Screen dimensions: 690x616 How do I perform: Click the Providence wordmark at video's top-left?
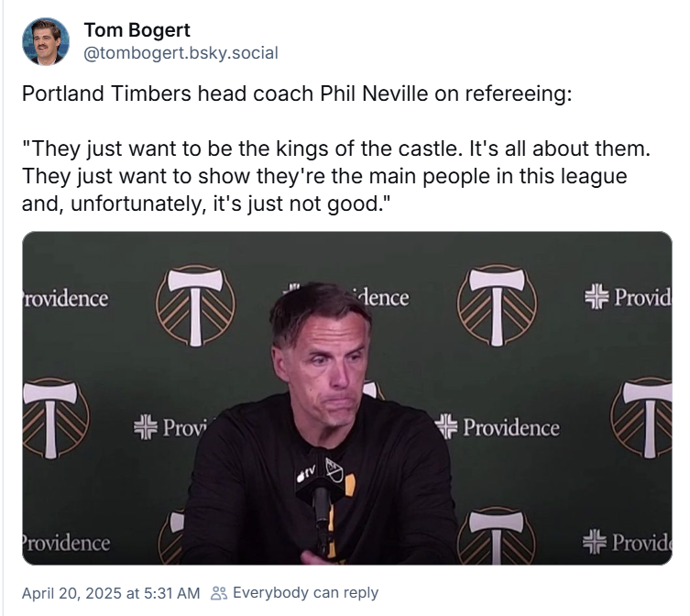64,299
